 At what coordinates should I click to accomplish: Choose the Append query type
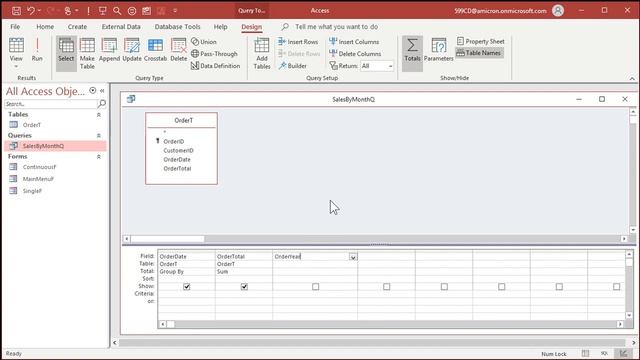coord(109,50)
